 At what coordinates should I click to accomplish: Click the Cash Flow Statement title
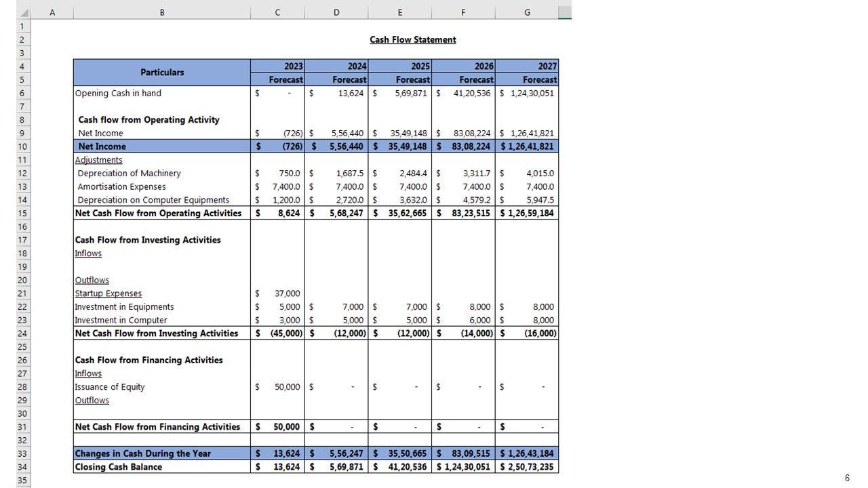click(x=412, y=40)
